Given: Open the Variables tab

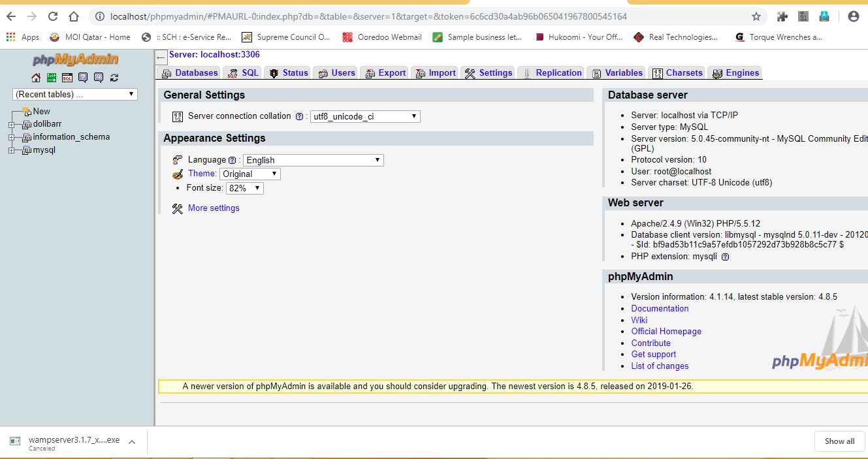Looking at the screenshot, I should click(617, 73).
